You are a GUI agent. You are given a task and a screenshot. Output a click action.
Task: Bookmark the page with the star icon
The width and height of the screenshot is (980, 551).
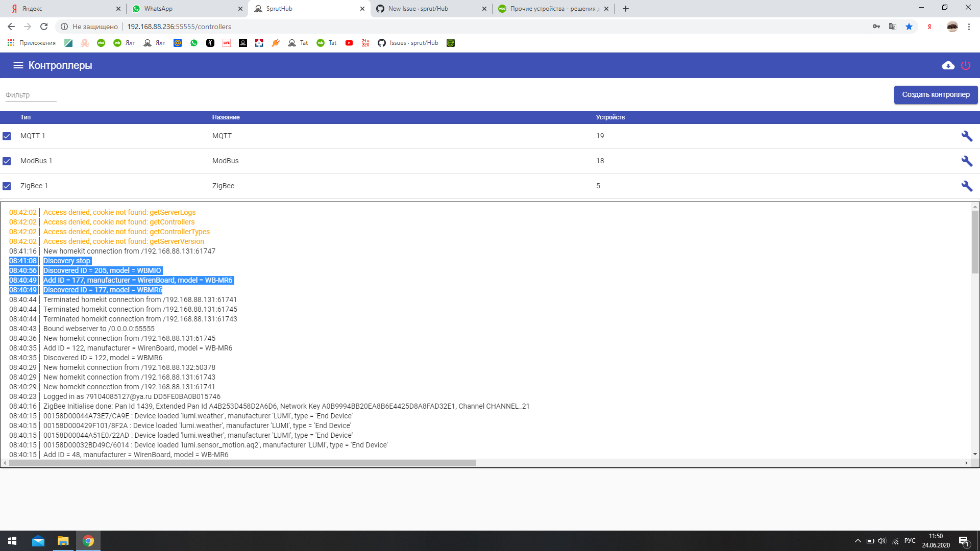coord(909,27)
